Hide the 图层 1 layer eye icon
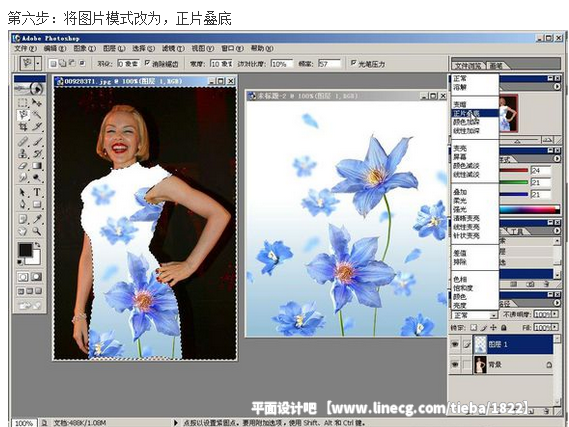Image resolution: width=569 pixels, height=427 pixels. click(455, 344)
